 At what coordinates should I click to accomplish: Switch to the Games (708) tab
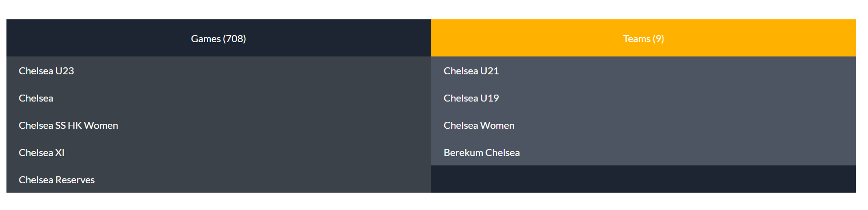(x=218, y=38)
